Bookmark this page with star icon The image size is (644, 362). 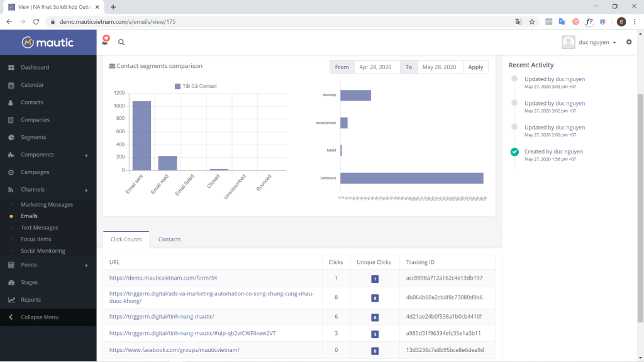(532, 21)
